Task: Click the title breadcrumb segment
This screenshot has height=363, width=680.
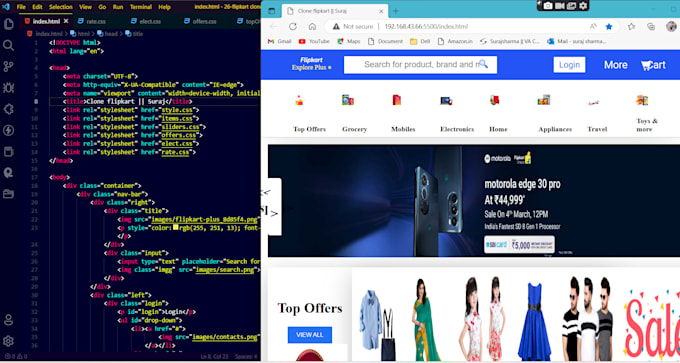Action: (134, 33)
